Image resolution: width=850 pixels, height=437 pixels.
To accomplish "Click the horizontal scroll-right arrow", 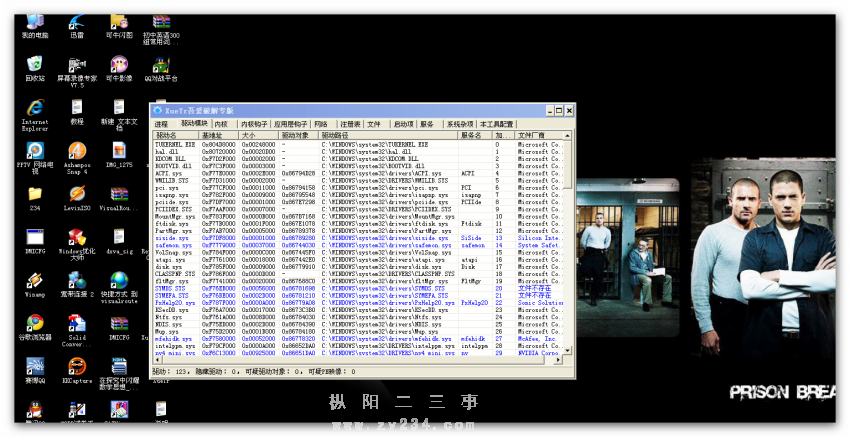I will click(559, 359).
